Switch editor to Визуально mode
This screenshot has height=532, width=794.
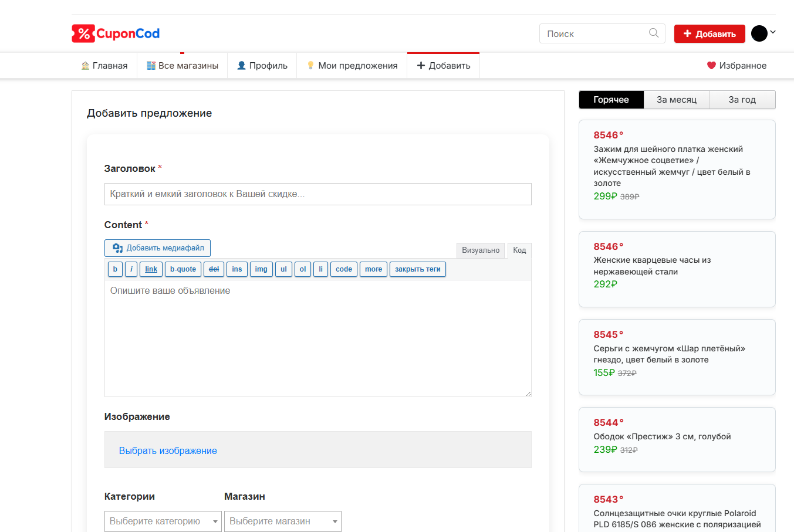point(480,250)
